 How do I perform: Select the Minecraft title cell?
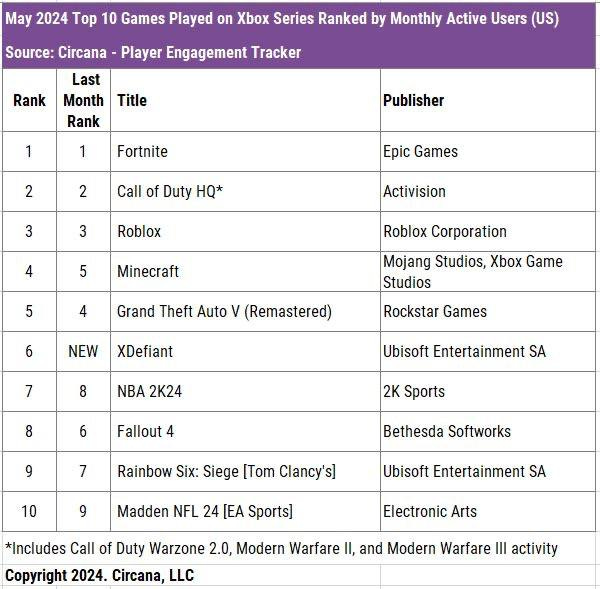[148, 272]
